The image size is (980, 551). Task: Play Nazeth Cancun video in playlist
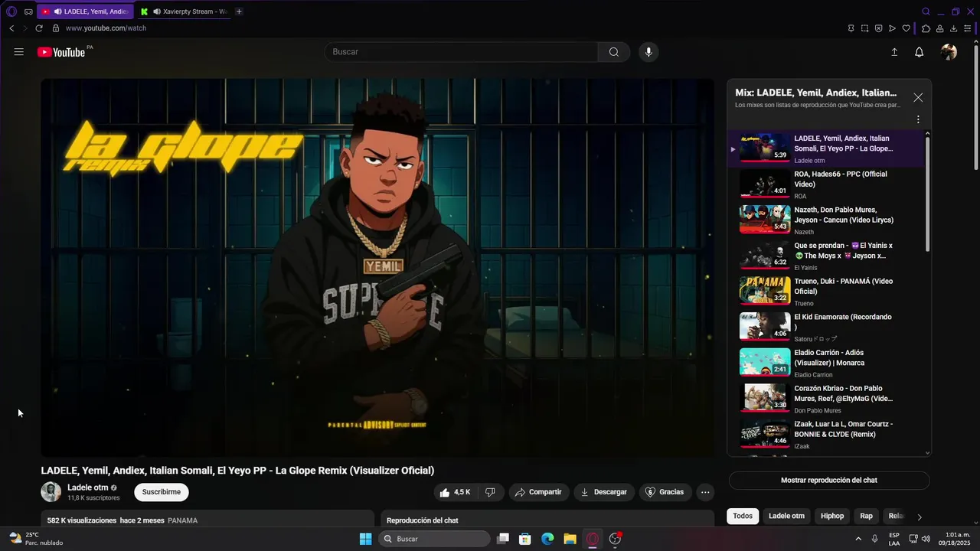[x=827, y=220]
